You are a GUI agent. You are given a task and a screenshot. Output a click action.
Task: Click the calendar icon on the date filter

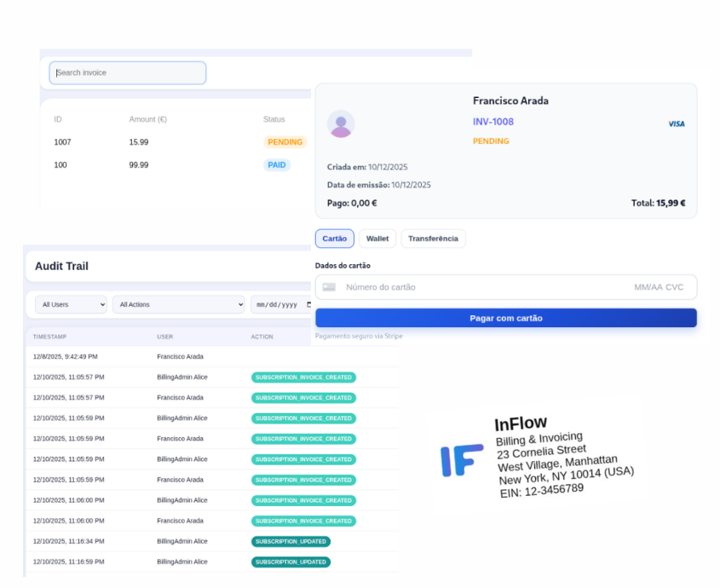point(309,304)
